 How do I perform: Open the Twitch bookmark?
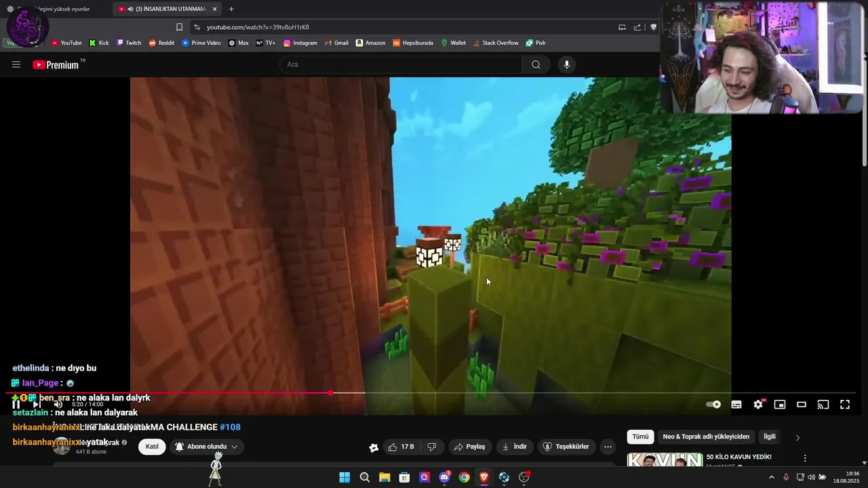pyautogui.click(x=129, y=43)
